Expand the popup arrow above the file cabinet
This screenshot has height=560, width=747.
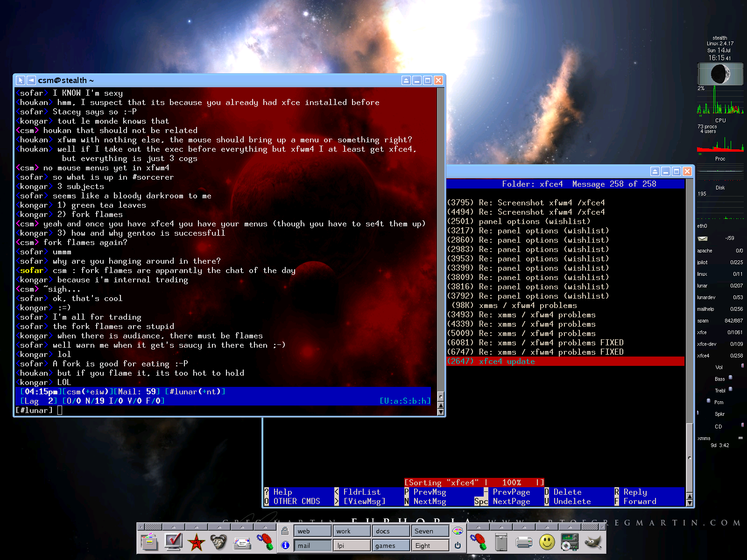(501, 527)
